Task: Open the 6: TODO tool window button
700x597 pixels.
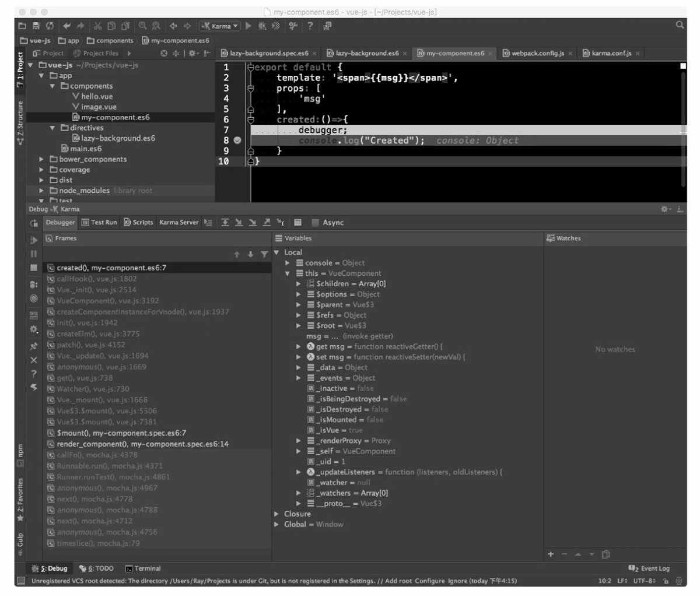Action: click(97, 568)
